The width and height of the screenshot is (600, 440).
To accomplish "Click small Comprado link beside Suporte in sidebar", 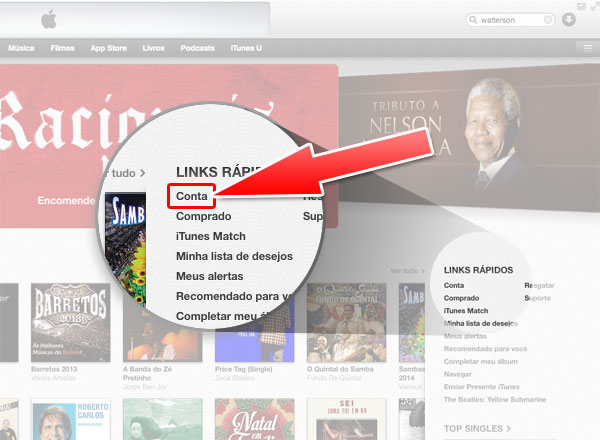I will click(x=461, y=298).
